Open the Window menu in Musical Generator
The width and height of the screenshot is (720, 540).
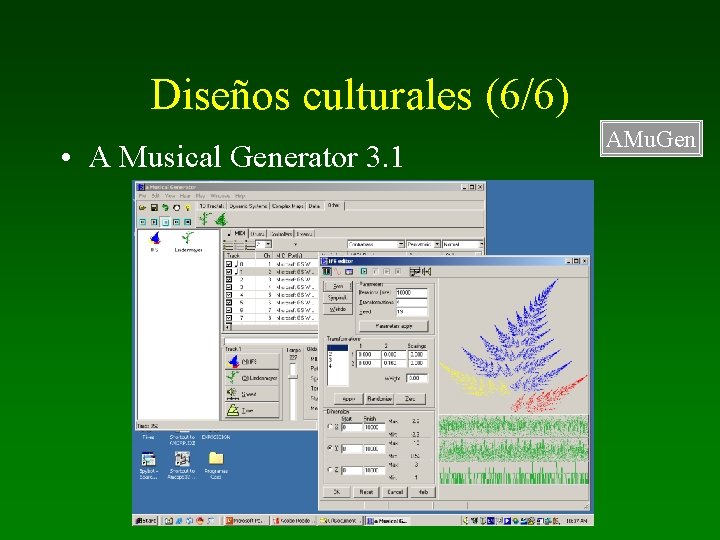click(220, 196)
